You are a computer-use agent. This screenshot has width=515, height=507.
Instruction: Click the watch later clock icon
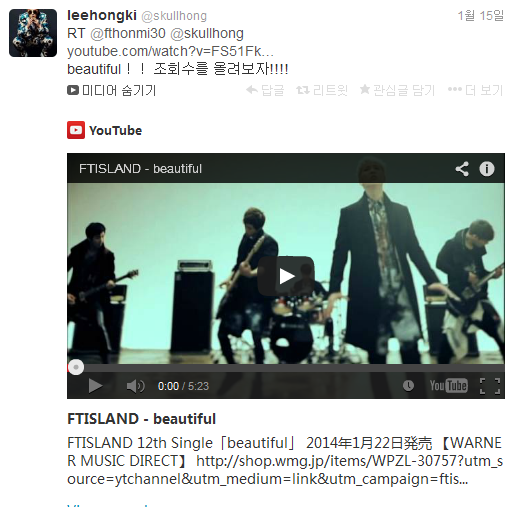(408, 386)
